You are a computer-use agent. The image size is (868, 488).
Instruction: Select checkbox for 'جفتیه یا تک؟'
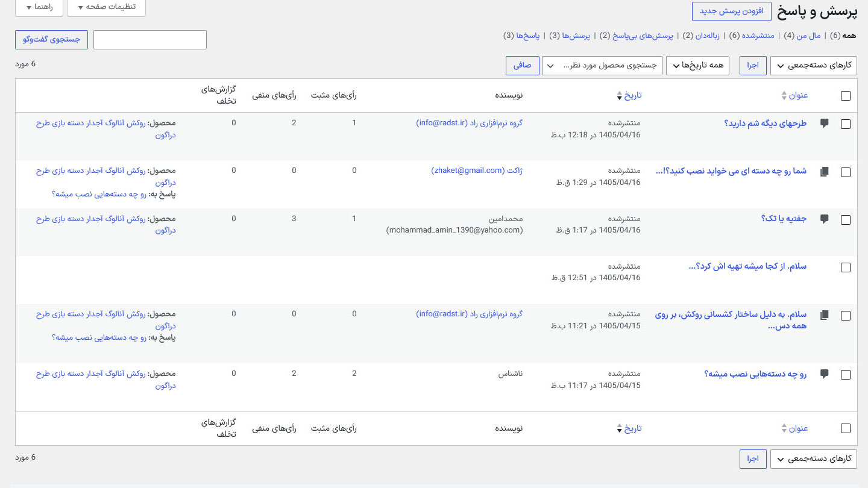[x=846, y=220]
